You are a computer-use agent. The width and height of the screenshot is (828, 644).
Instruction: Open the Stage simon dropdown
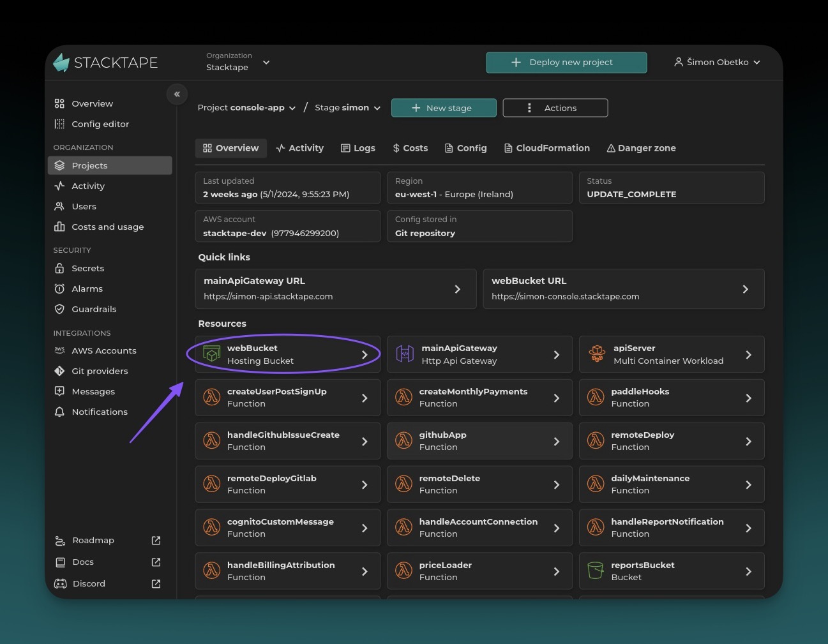pyautogui.click(x=347, y=108)
